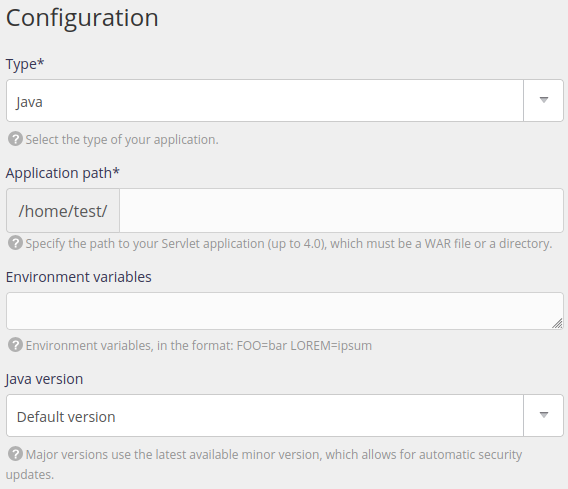The image size is (568, 489).
Task: Click the help icon for Environment variables format
Action: click(x=15, y=345)
